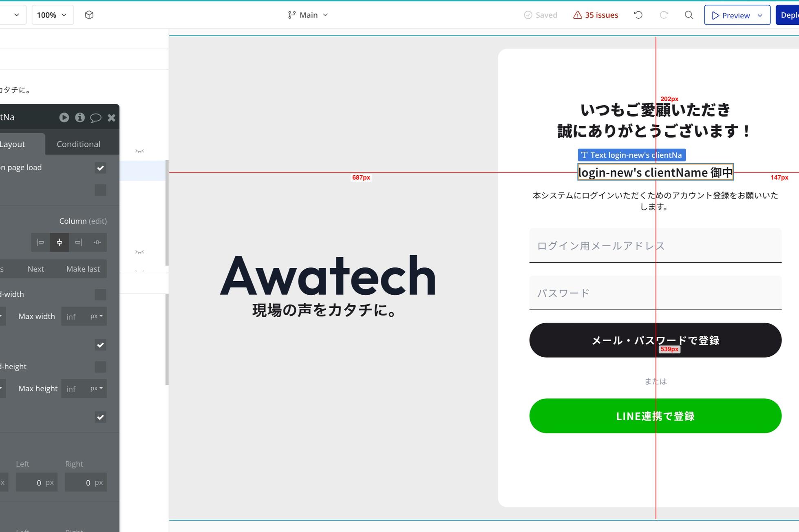The image size is (799, 532).
Task: Click the ログイン用メールアドレス input on canvas
Action: click(655, 245)
